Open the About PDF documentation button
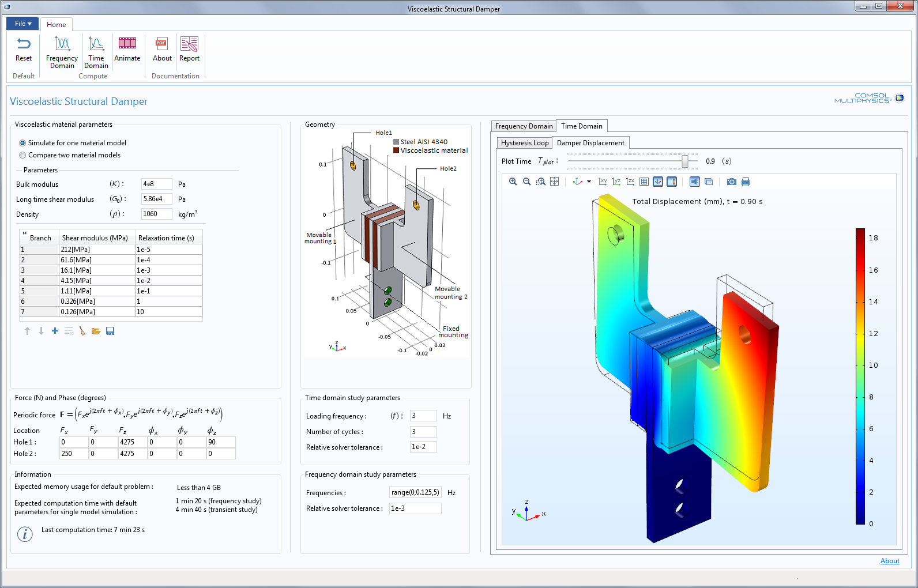Image resolution: width=918 pixels, height=588 pixels. point(162,50)
